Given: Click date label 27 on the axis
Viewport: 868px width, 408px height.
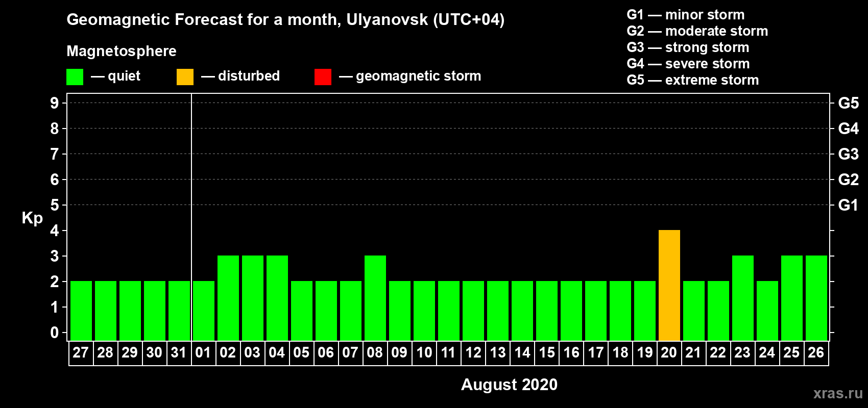Looking at the screenshot, I should point(81,353).
